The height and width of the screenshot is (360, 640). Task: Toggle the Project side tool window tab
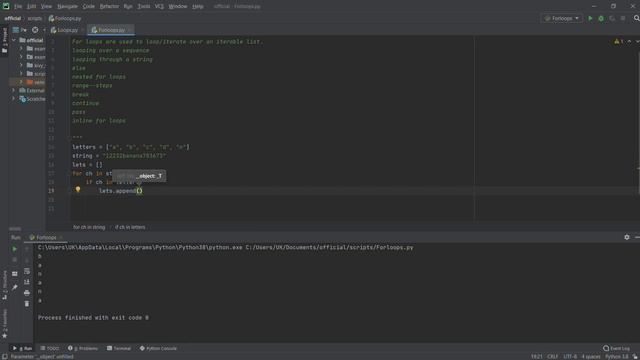point(4,40)
